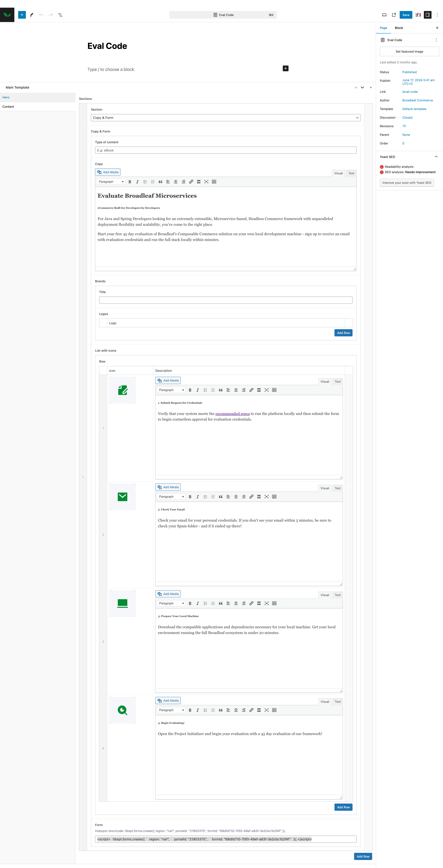Switch to the Block tab in sidebar

point(399,28)
